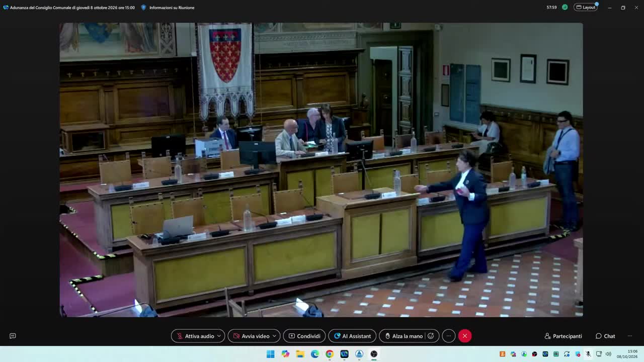The width and height of the screenshot is (644, 362).
Task: Open the Chat panel
Action: [605, 336]
